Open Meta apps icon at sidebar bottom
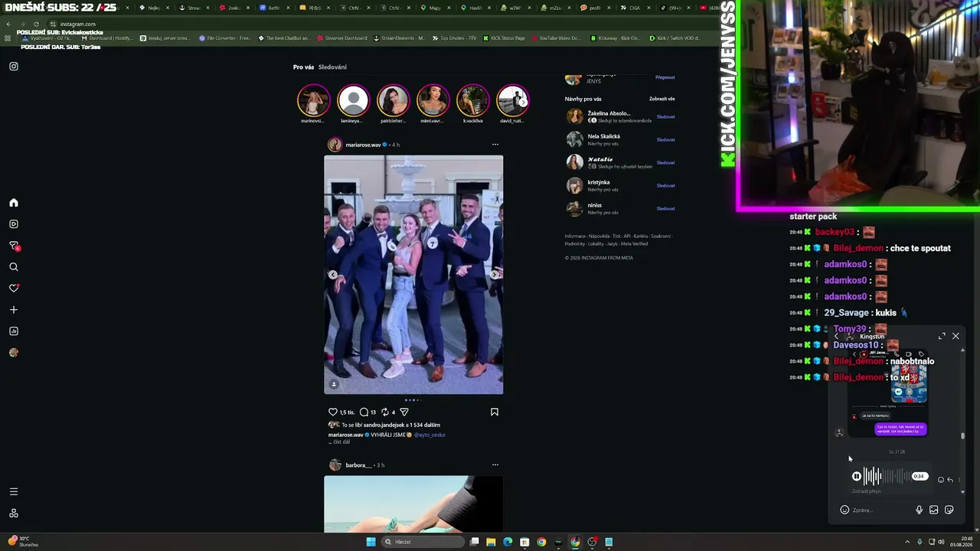The height and width of the screenshot is (551, 980). (x=14, y=513)
